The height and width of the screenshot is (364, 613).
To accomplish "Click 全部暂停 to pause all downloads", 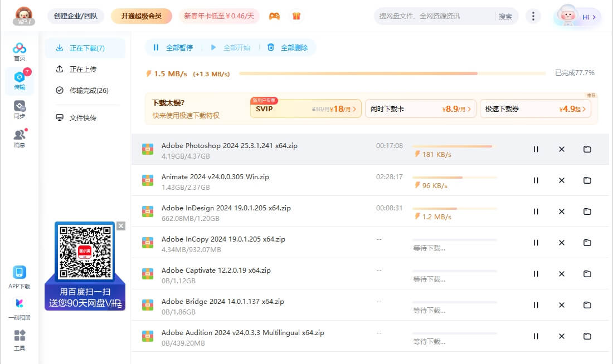I will (173, 48).
